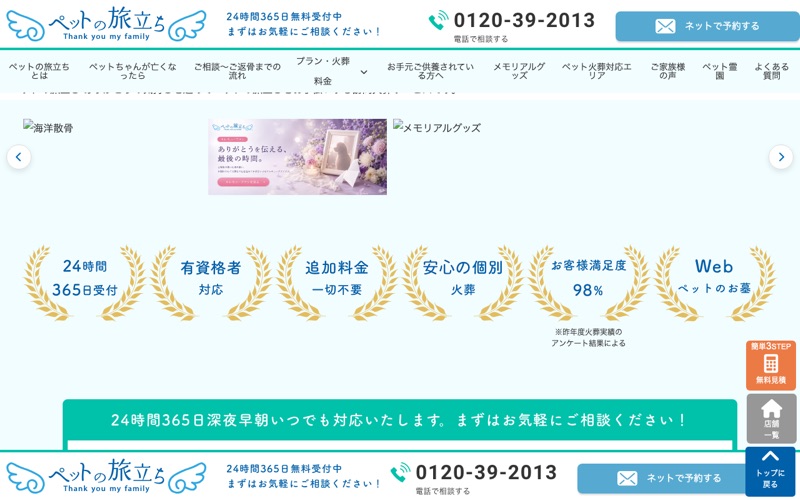Click the お客様満足度98% laurel badge
Viewport: 800px width, 500px height.
click(589, 283)
